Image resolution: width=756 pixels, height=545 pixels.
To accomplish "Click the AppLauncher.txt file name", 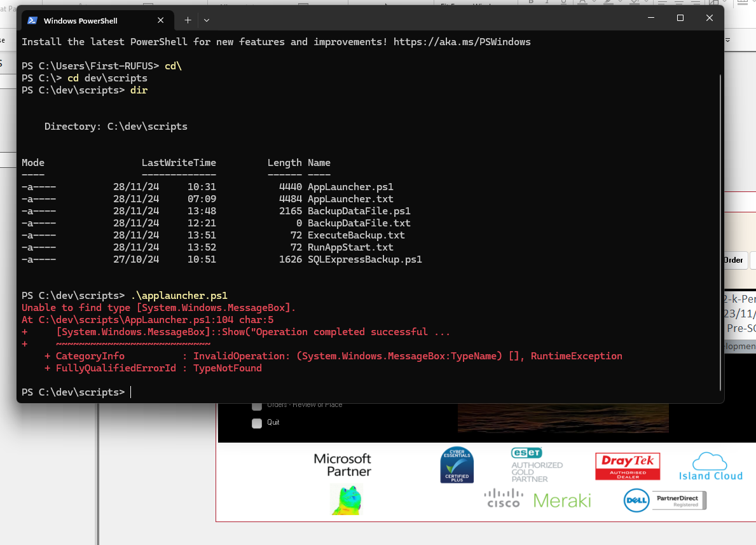I will [350, 199].
